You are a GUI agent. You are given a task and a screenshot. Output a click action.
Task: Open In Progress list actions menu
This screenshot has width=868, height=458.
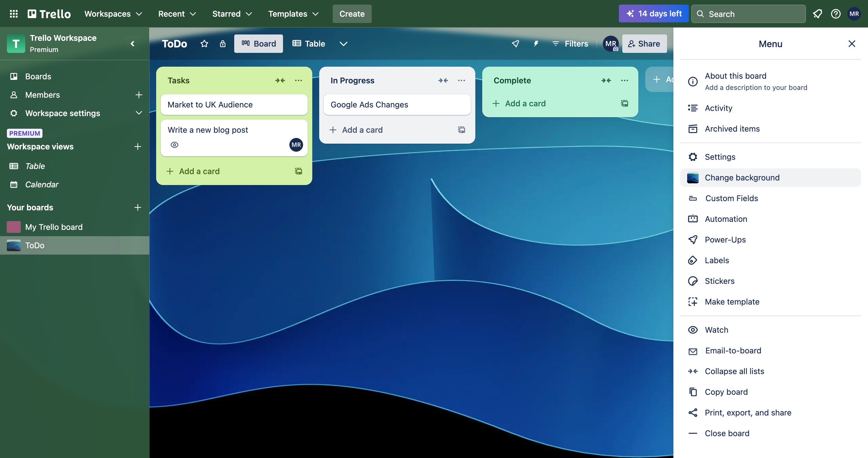pos(461,80)
